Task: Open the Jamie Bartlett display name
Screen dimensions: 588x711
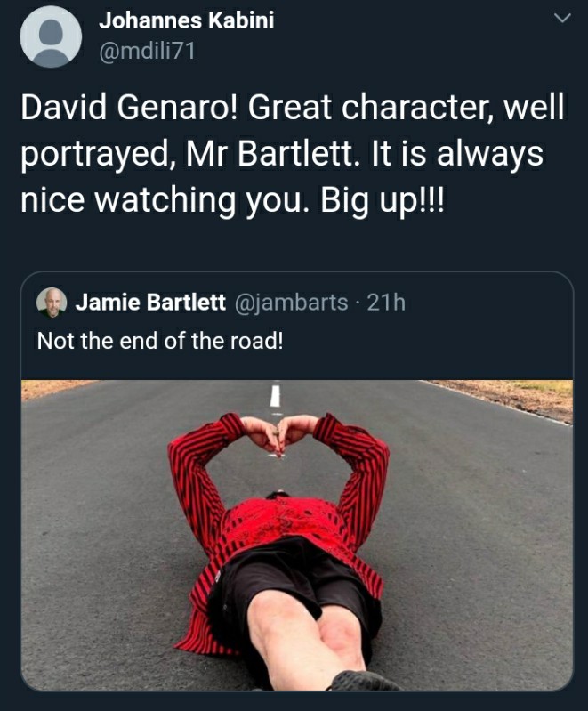Action: click(x=150, y=303)
